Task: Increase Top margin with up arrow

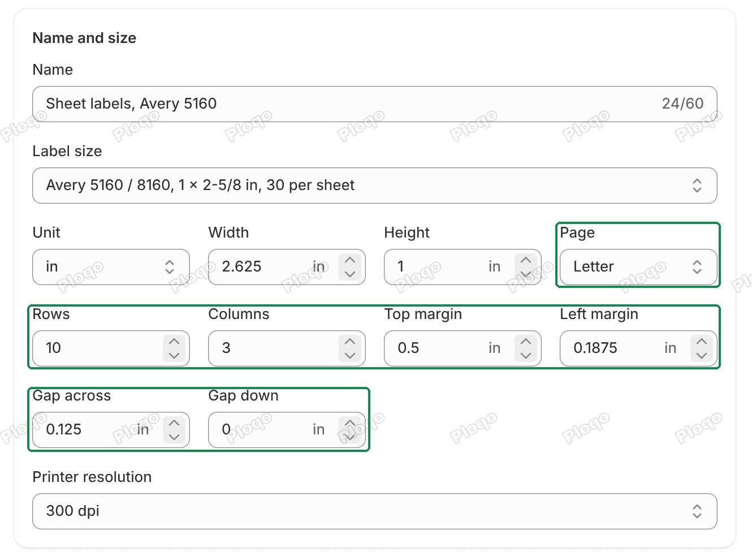Action: 526,342
